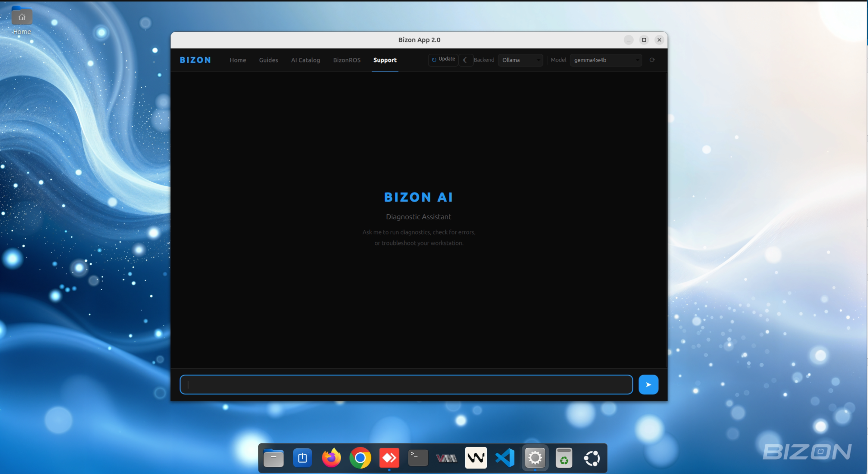
Task: Open the terminal from the dock
Action: 417,458
